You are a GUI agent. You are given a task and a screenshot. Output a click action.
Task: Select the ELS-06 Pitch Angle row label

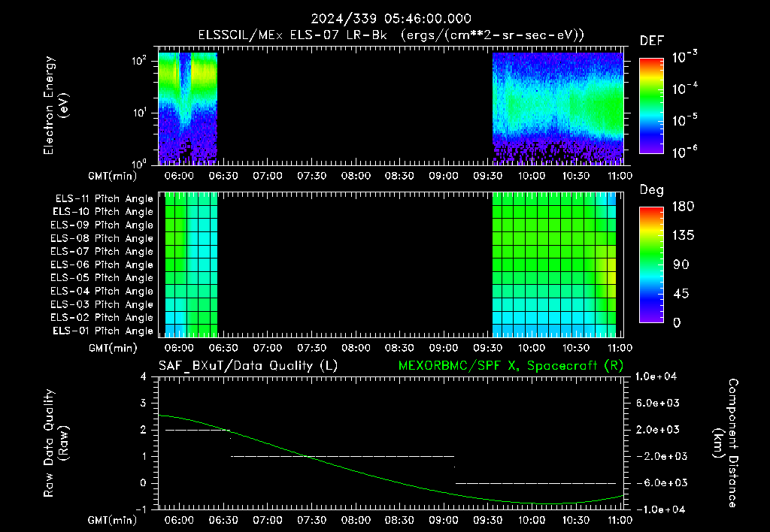pos(102,264)
